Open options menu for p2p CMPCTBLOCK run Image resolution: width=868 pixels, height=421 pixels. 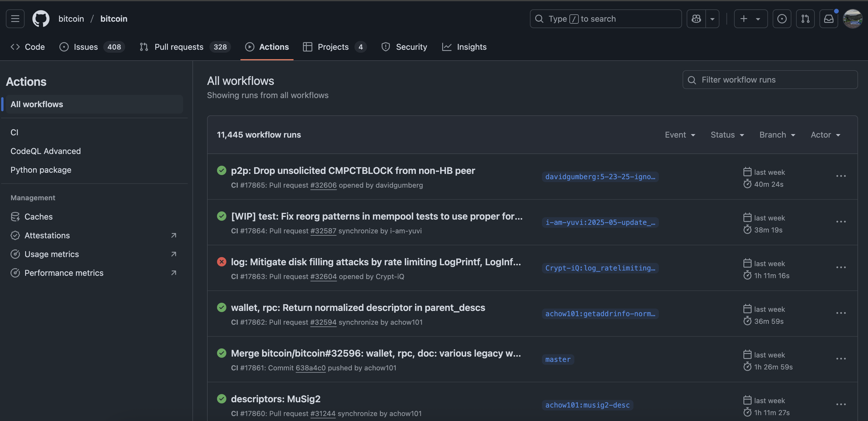tap(841, 176)
